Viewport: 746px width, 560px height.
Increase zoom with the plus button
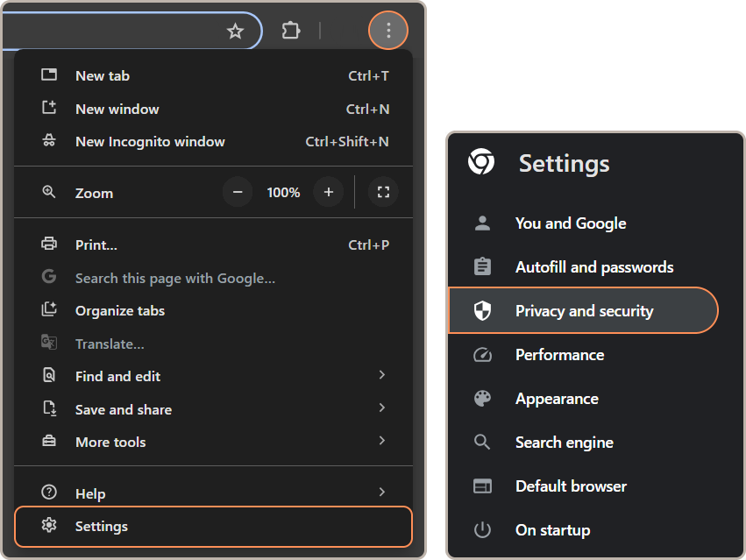329,192
